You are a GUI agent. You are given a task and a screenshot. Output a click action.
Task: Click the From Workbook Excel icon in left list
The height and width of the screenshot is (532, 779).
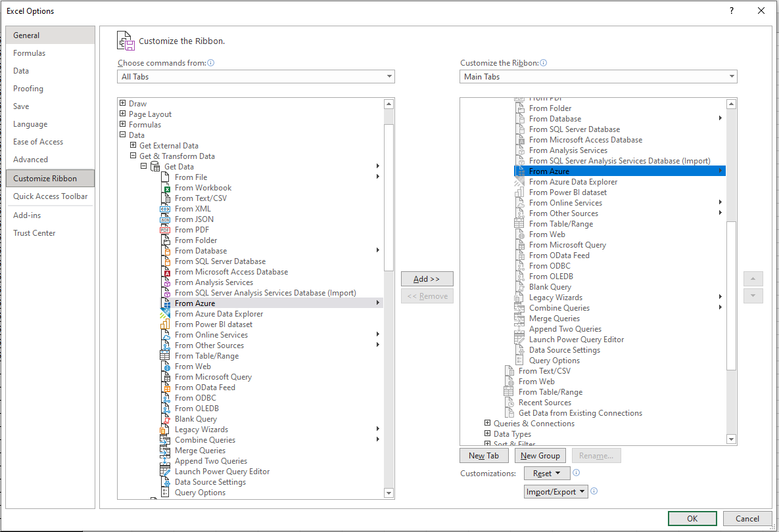(x=166, y=188)
